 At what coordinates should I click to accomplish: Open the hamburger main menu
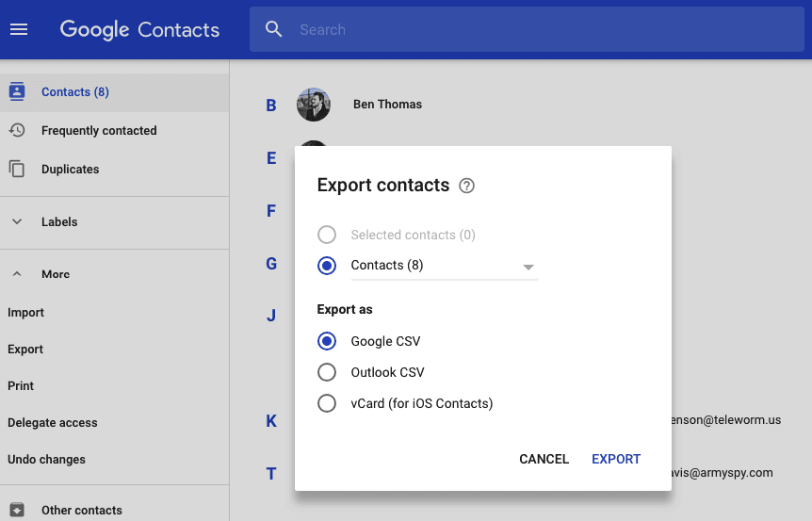click(x=19, y=29)
